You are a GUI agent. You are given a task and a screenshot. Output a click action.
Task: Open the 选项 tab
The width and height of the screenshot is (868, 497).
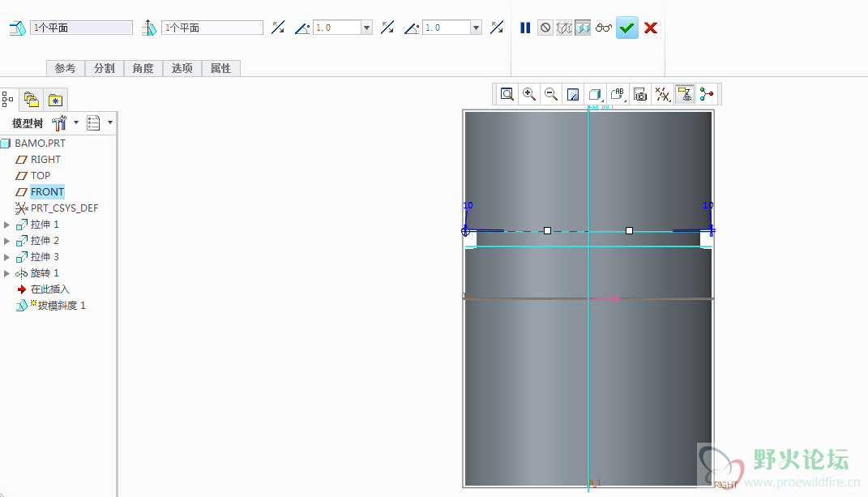point(182,68)
